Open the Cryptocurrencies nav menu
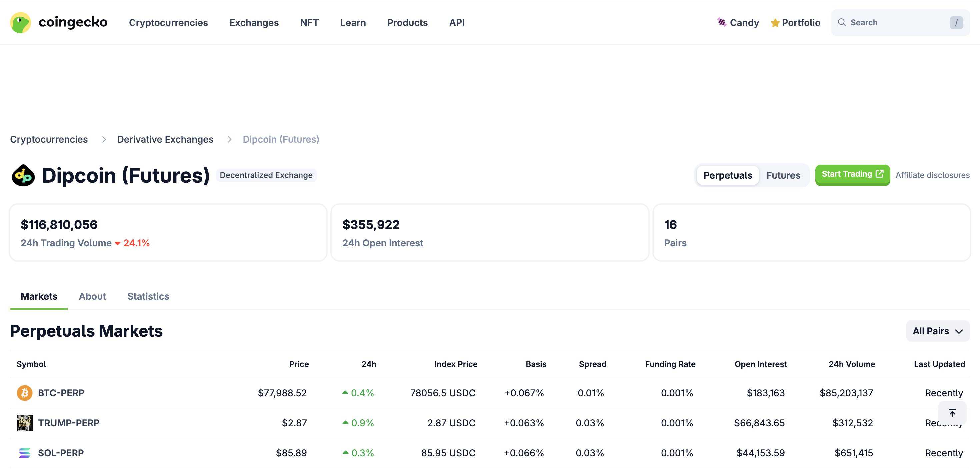This screenshot has width=980, height=473. (x=168, y=23)
